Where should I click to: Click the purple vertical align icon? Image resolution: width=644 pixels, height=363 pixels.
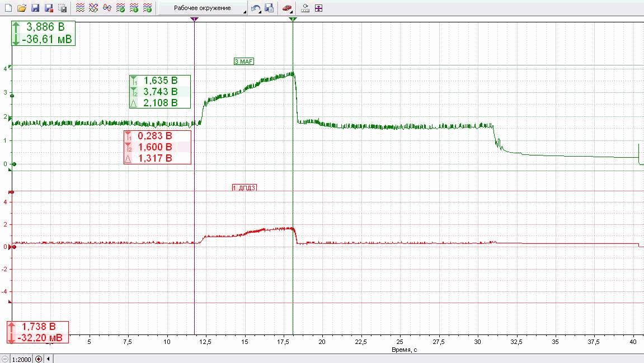pos(319,8)
